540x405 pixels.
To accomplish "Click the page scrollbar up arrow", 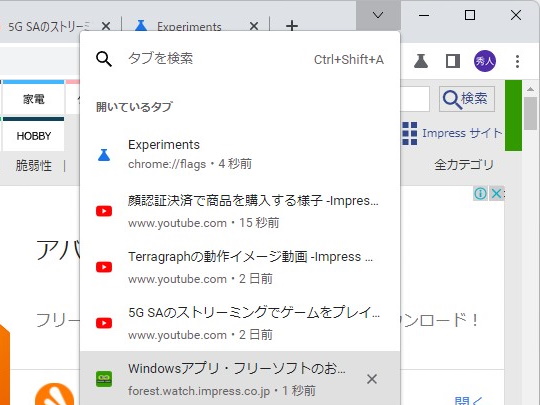I will coord(531,89).
